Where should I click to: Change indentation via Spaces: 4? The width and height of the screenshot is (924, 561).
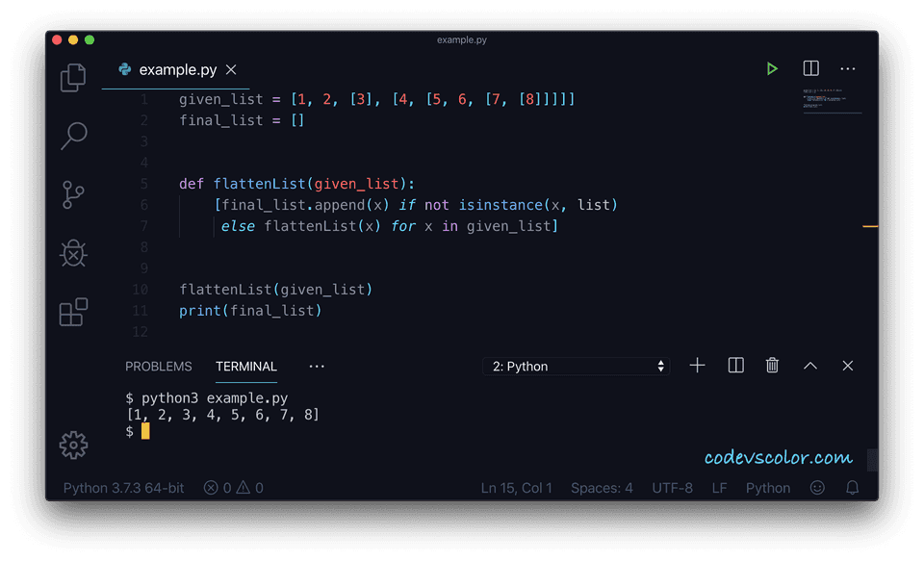(x=602, y=488)
